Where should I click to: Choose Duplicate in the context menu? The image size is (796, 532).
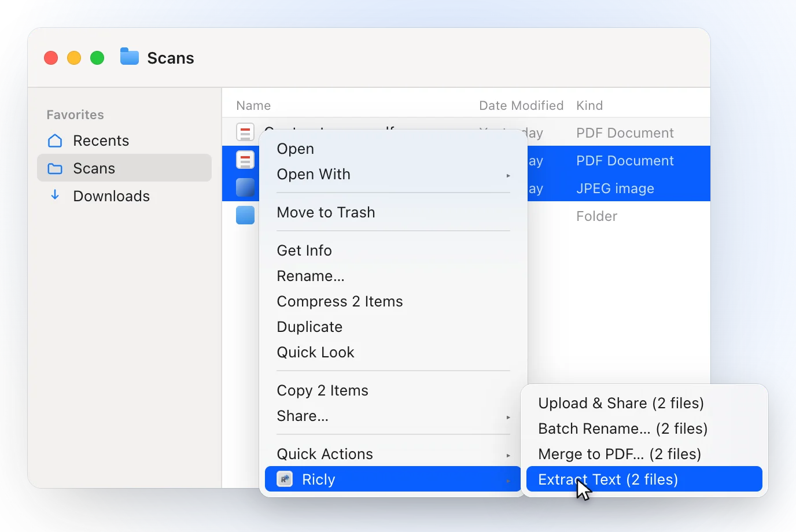[x=393, y=327]
